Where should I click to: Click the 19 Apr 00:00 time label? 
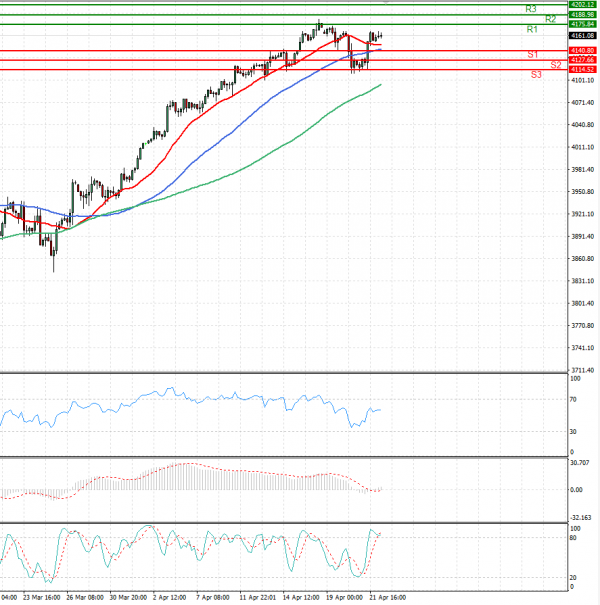(x=344, y=598)
